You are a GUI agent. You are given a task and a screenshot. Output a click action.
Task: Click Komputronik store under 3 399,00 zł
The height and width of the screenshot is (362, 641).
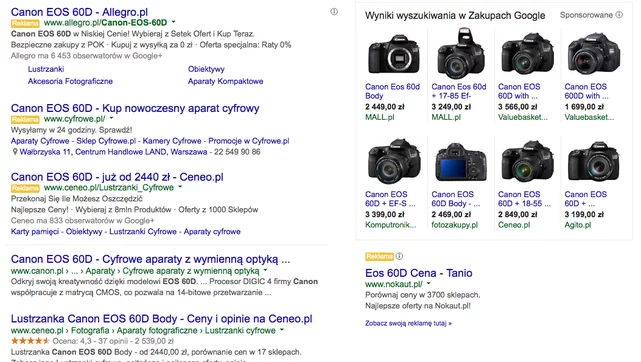390,225
